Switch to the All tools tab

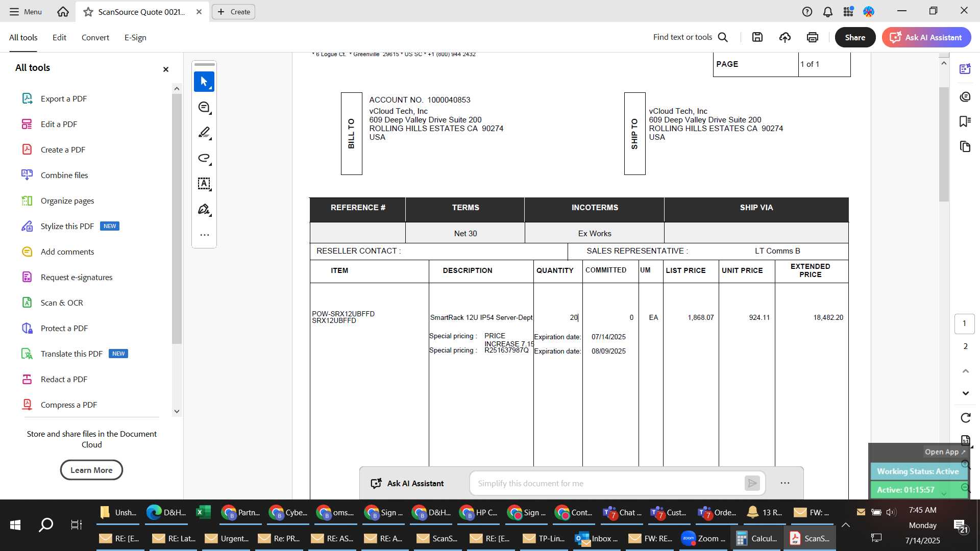point(23,38)
